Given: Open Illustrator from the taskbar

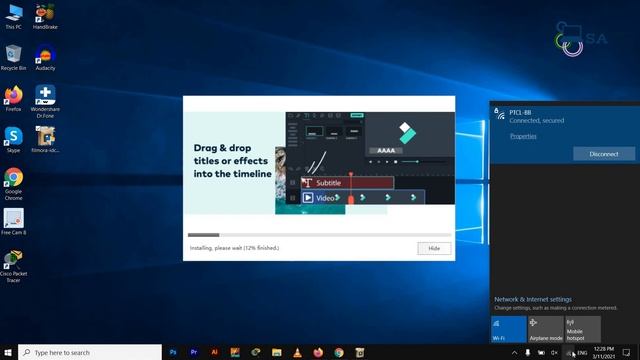Looking at the screenshot, I should 215,352.
